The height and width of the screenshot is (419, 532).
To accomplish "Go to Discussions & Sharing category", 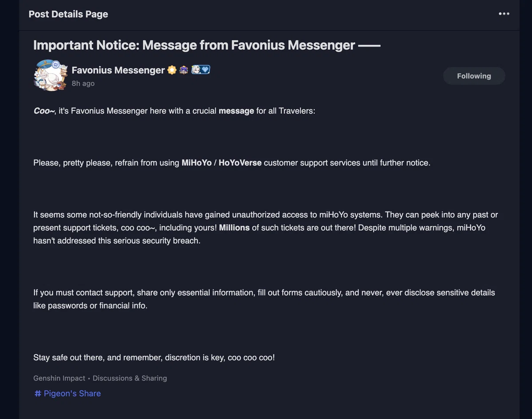I will pyautogui.click(x=130, y=378).
